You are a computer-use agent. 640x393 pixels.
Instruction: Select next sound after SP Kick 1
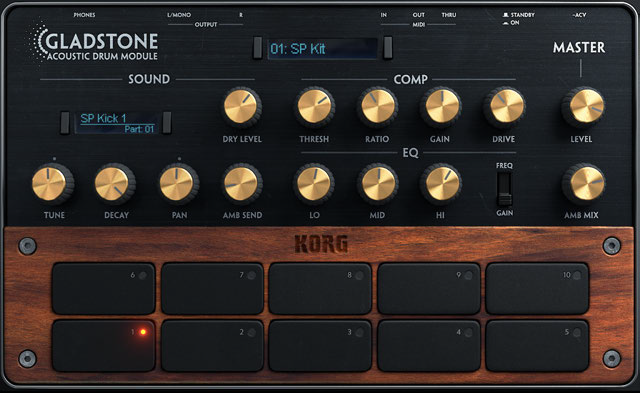tap(167, 122)
